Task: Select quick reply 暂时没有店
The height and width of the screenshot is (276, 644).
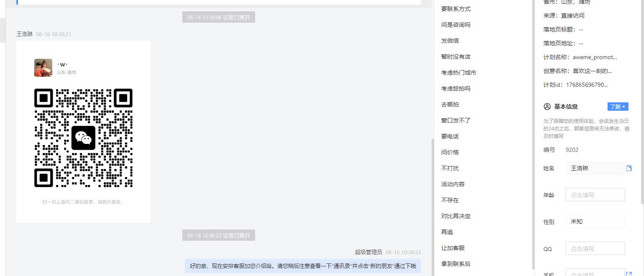Action: tap(455, 57)
